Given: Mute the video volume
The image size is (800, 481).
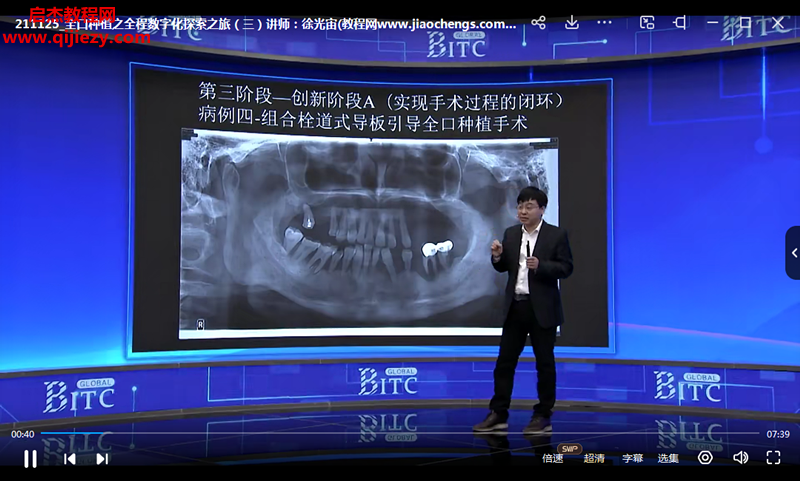Looking at the screenshot, I should click(740, 458).
